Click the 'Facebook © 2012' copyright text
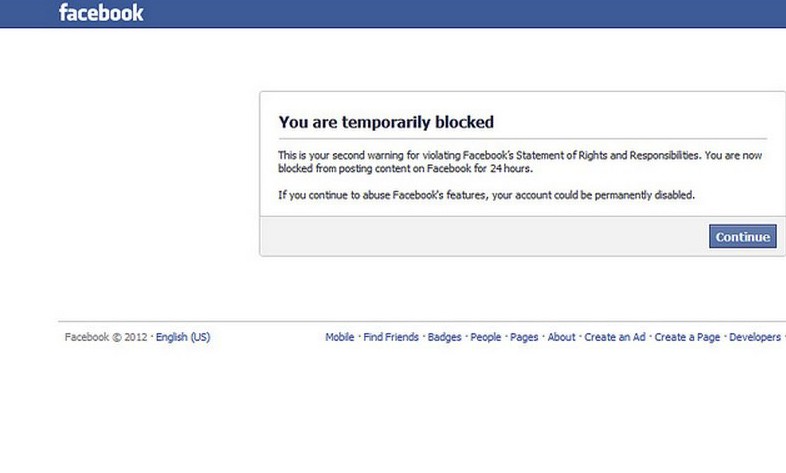The width and height of the screenshot is (786, 473). [107, 337]
